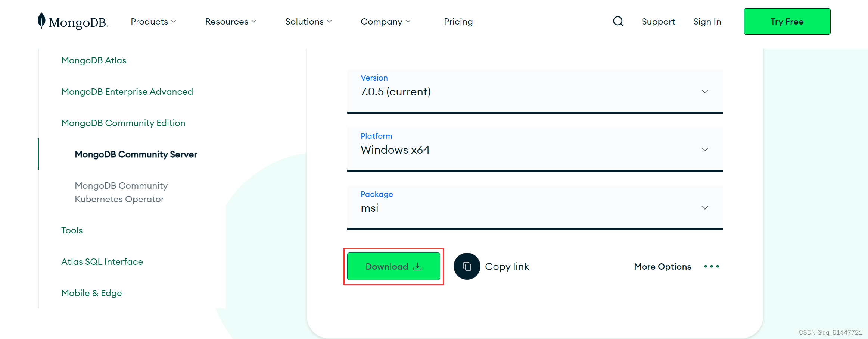
Task: Select MongoDB Atlas in the sidebar
Action: click(94, 60)
